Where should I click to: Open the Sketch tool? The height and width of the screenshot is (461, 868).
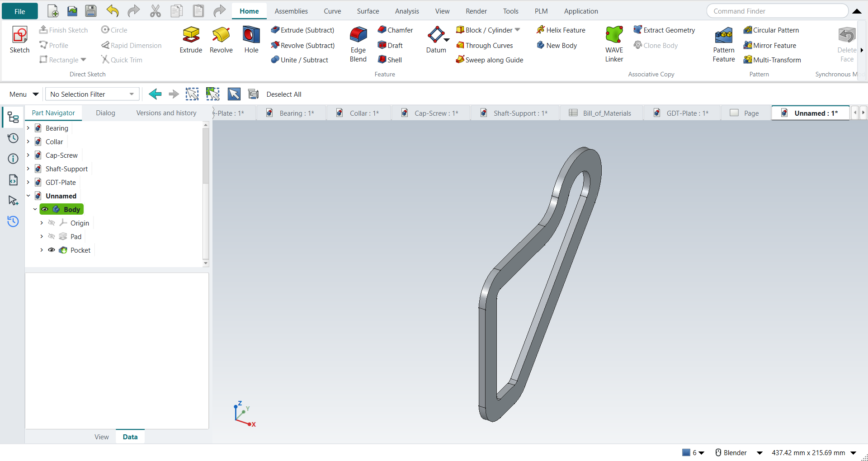(x=19, y=40)
